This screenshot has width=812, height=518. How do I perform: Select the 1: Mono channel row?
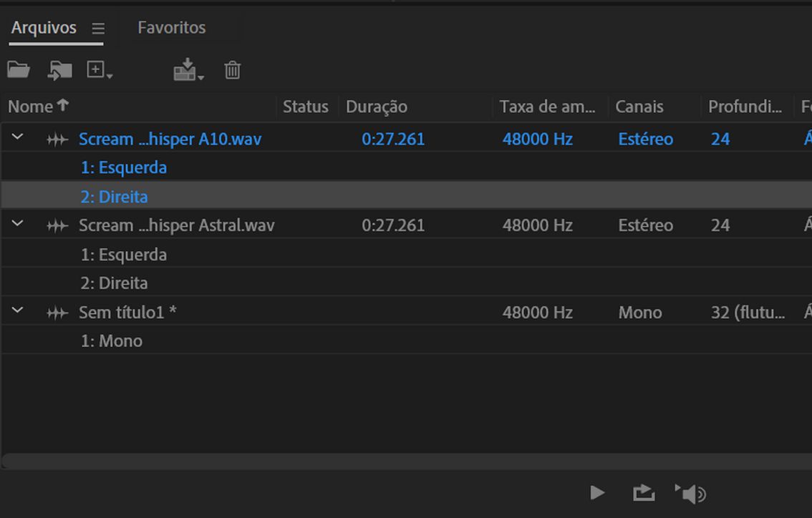tap(111, 341)
